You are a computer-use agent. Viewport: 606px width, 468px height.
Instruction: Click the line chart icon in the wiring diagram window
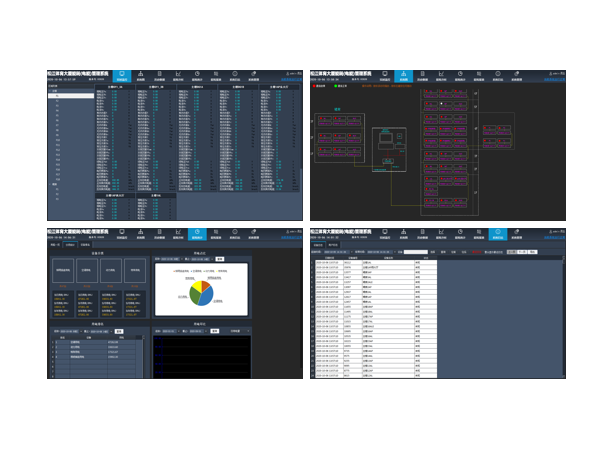[441, 76]
